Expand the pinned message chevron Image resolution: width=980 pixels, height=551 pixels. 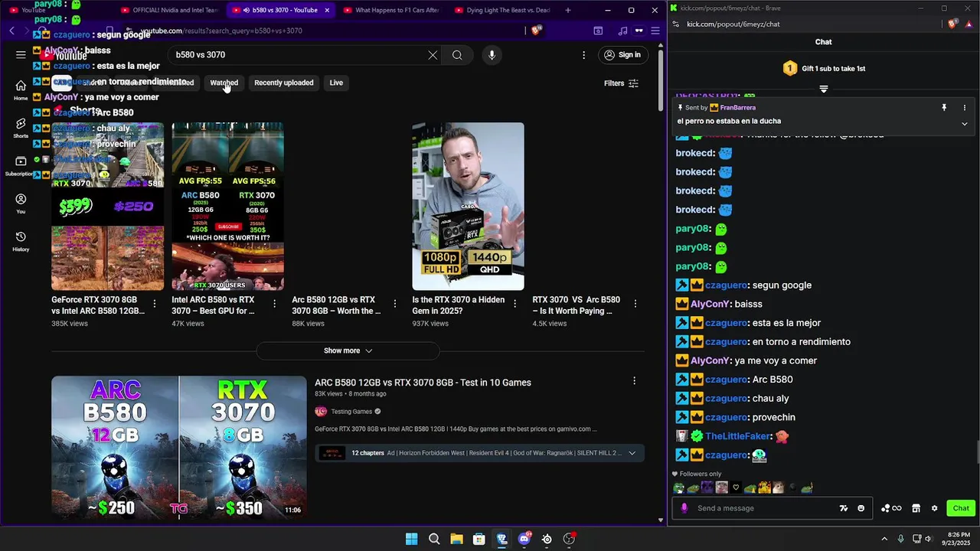(x=965, y=123)
